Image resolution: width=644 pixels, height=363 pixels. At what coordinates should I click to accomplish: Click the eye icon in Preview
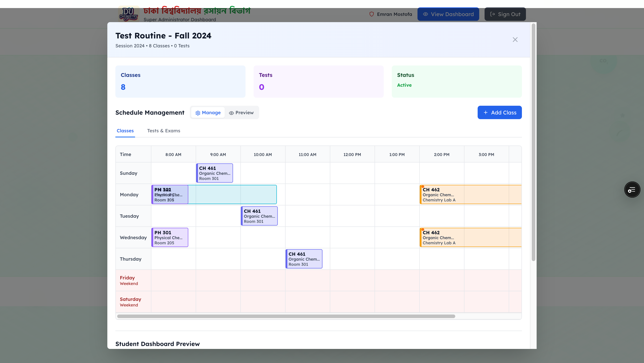pos(231,113)
